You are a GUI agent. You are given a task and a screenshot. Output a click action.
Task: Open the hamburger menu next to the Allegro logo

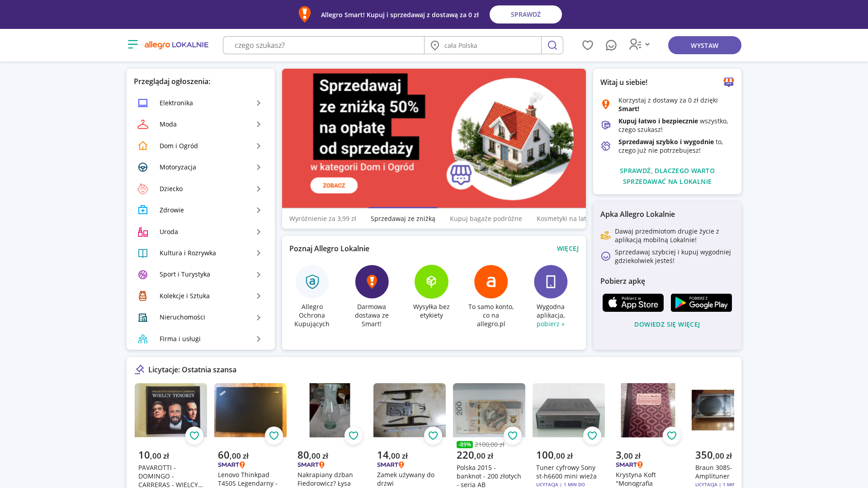pyautogui.click(x=133, y=44)
